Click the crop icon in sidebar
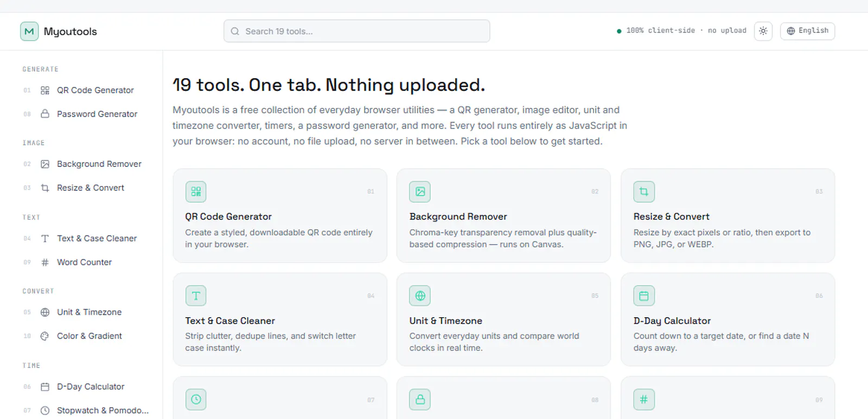 tap(45, 188)
